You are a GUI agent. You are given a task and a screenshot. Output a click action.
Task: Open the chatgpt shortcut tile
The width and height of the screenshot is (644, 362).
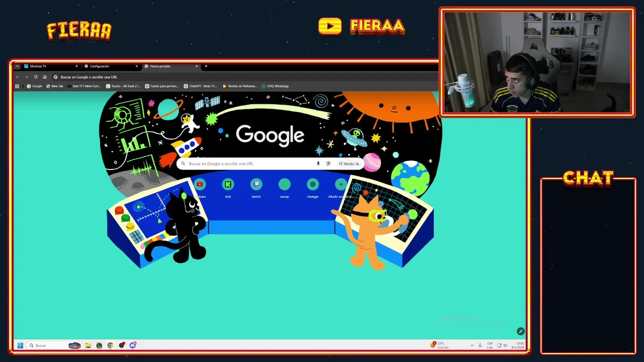[312, 188]
